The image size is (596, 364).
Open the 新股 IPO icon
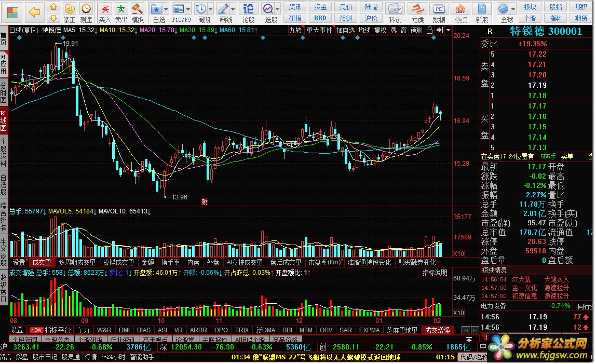[x=482, y=12]
